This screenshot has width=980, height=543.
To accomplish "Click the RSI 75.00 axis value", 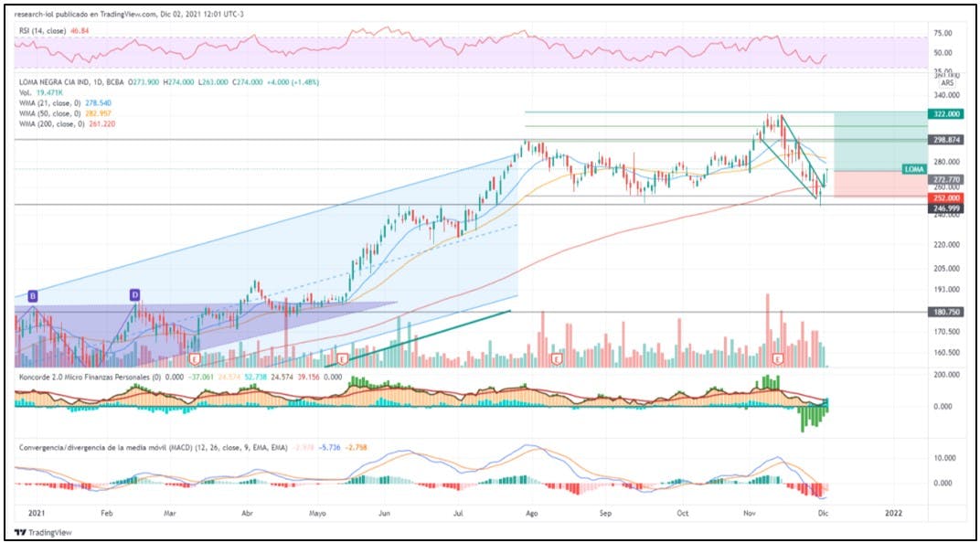I will tap(943, 33).
